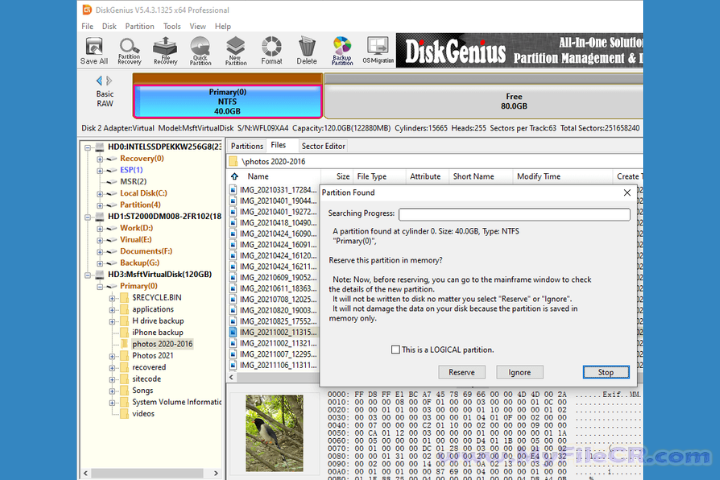This screenshot has height=480, width=720.
Task: Switch to the Files tab
Action: 278,145
